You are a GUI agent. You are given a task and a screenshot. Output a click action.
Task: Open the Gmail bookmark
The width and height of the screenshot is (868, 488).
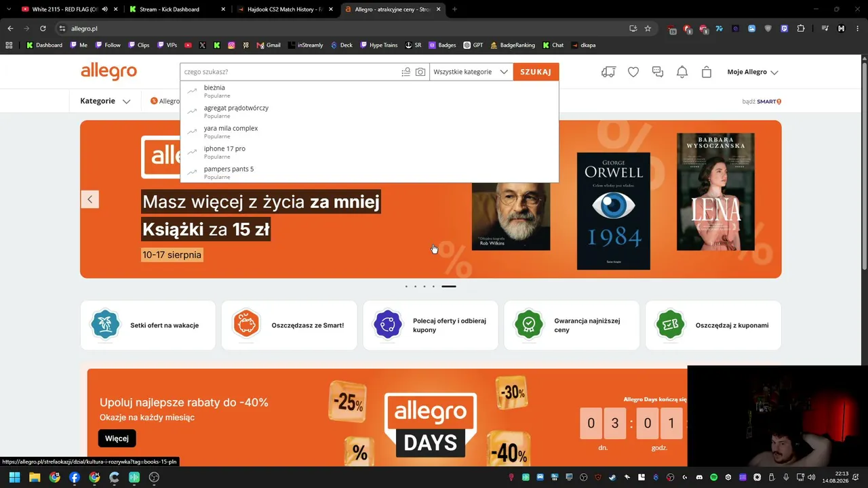pos(269,45)
